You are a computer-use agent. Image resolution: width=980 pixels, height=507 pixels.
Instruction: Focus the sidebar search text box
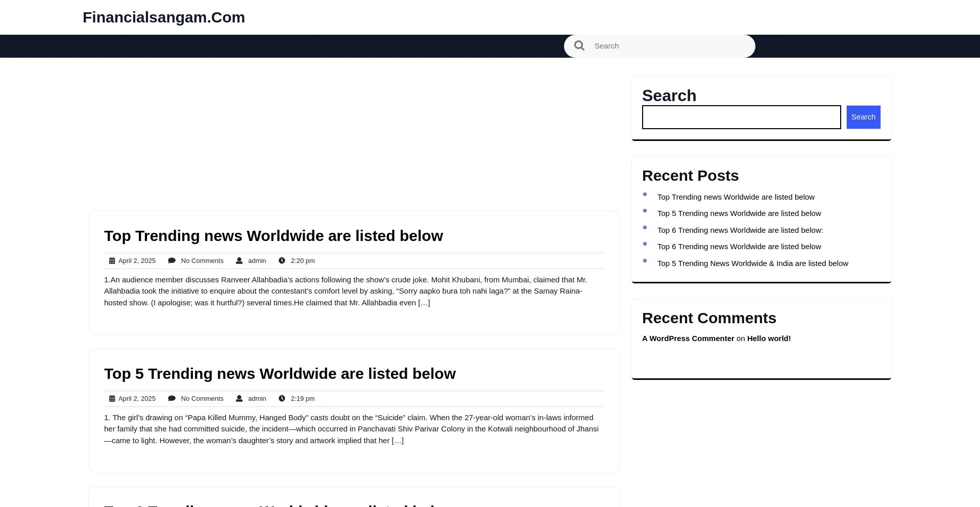pos(741,117)
